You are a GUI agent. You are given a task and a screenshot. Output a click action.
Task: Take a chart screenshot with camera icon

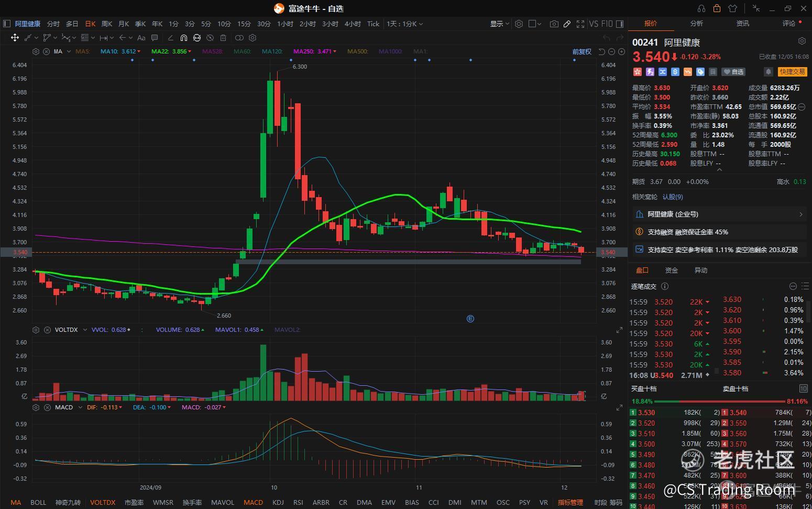click(x=554, y=24)
